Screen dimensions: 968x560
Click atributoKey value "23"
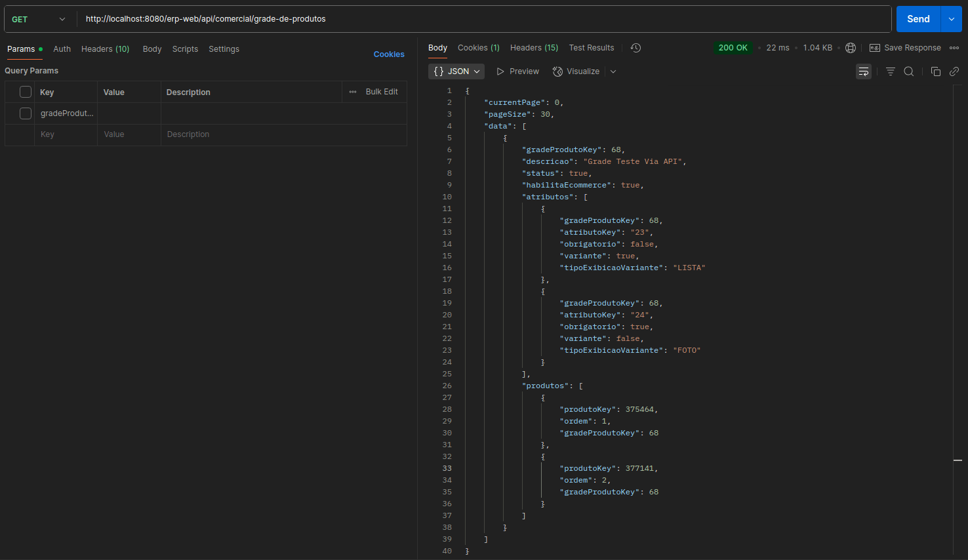(x=639, y=232)
